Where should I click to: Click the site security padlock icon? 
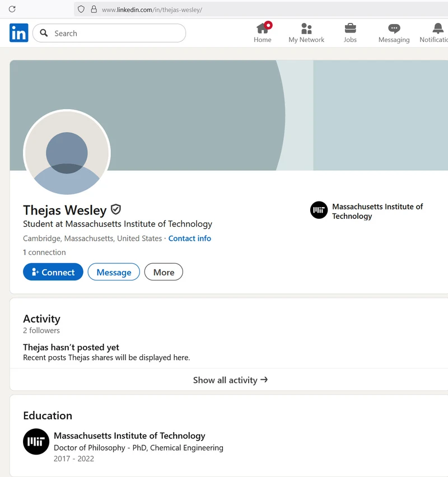pos(94,10)
